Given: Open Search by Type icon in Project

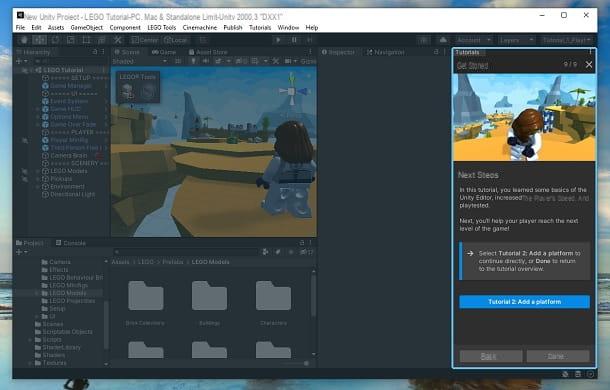Looking at the screenshot, I should (x=265, y=252).
